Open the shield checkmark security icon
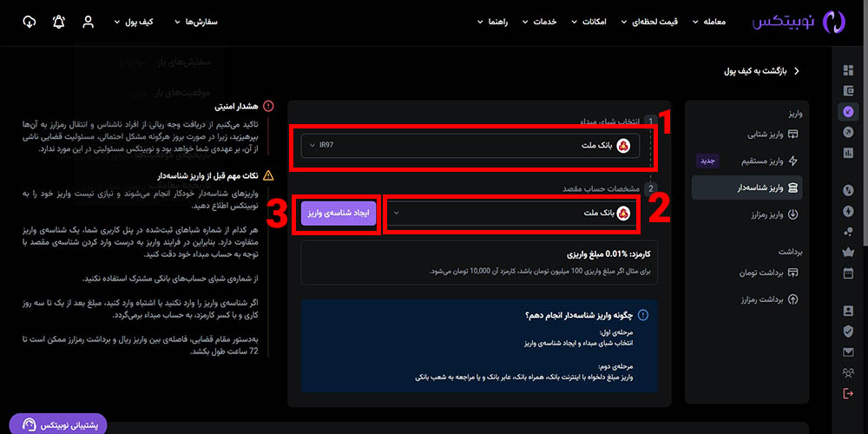This screenshot has width=868, height=434. [x=848, y=331]
